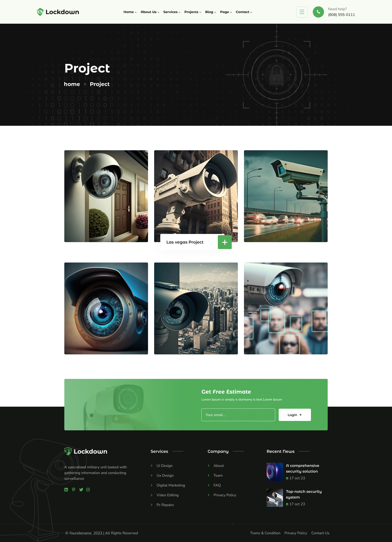Click the green phone call icon
The width and height of the screenshot is (392, 542).
tap(318, 12)
